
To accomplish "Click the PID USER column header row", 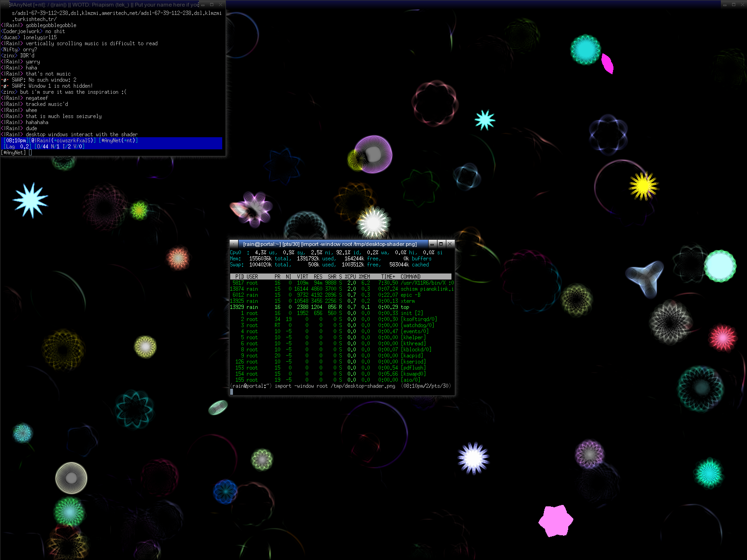I will (x=341, y=277).
